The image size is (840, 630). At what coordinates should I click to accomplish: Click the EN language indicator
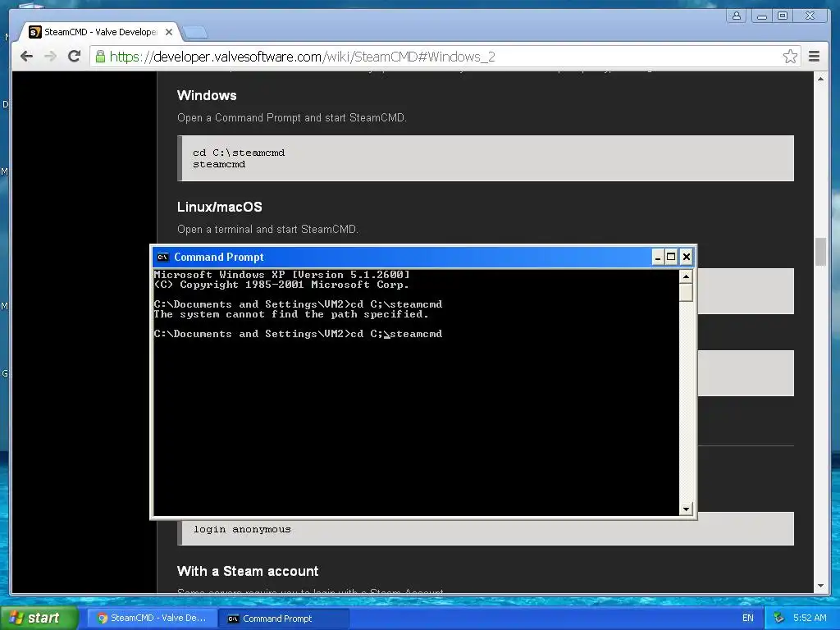(x=748, y=619)
